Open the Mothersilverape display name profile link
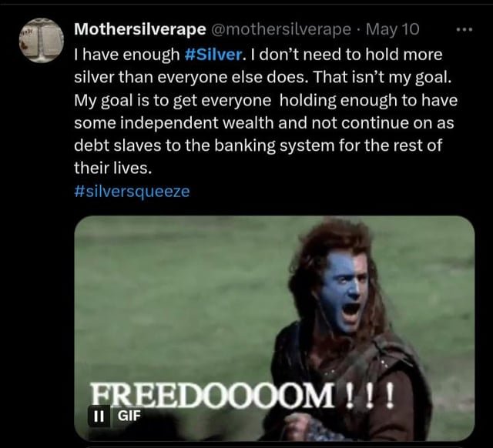The height and width of the screenshot is (448, 493). tap(140, 30)
